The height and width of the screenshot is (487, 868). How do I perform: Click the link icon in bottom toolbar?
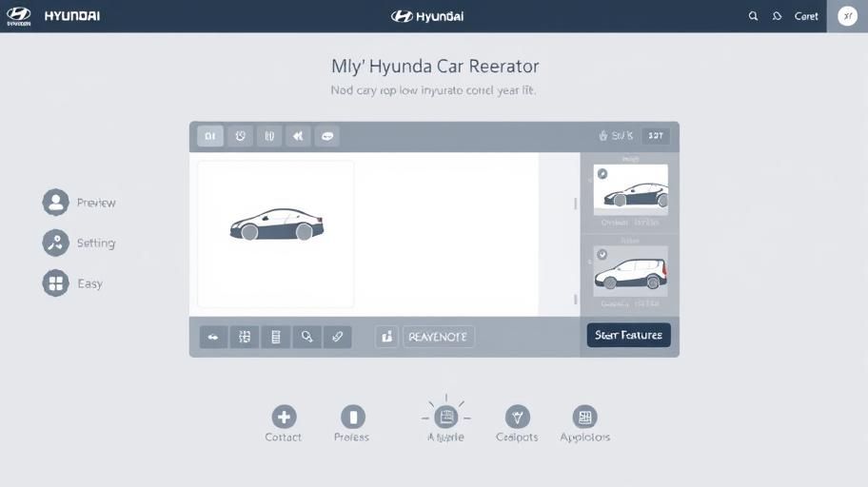tap(338, 337)
